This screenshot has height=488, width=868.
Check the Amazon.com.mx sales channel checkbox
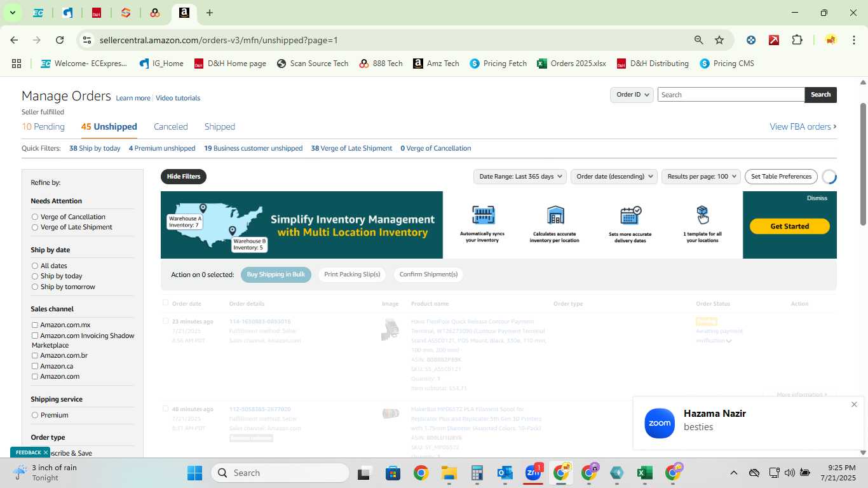(x=35, y=325)
